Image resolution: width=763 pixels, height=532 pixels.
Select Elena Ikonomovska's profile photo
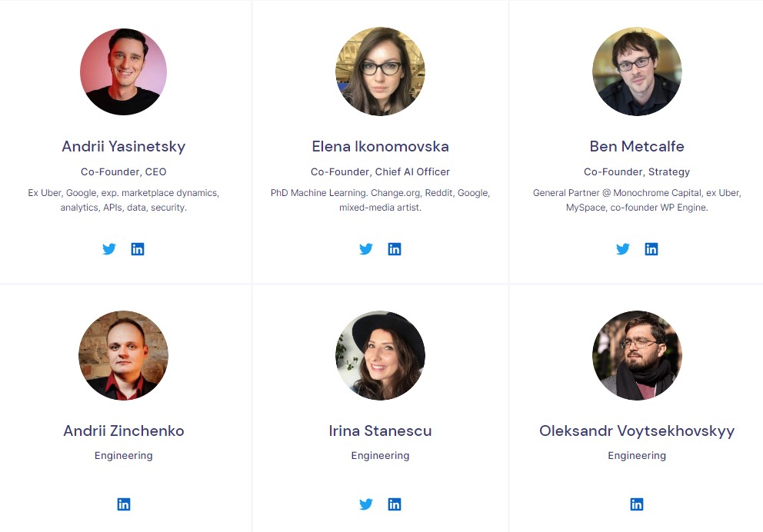pyautogui.click(x=380, y=71)
